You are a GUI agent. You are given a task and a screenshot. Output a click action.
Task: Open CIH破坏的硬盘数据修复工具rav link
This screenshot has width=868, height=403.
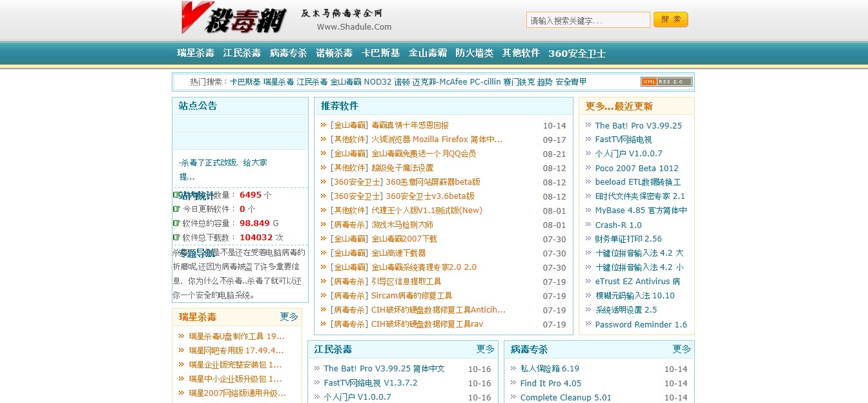pos(427,324)
